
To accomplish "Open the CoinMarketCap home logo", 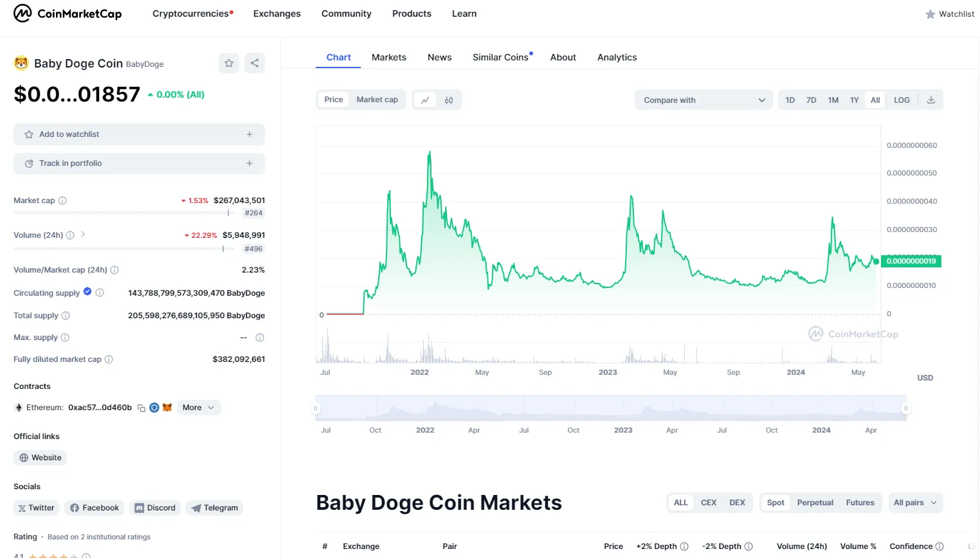I will (68, 13).
